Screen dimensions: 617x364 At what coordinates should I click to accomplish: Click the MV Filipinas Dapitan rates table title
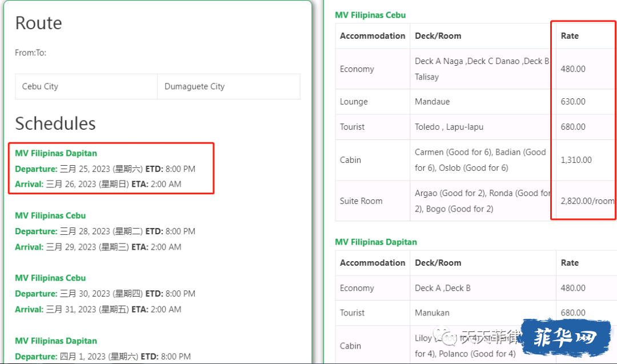[x=376, y=242]
